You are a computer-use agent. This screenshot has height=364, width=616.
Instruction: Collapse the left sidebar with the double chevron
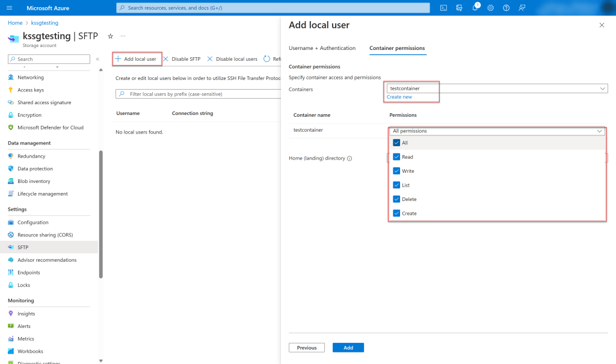[x=97, y=59]
